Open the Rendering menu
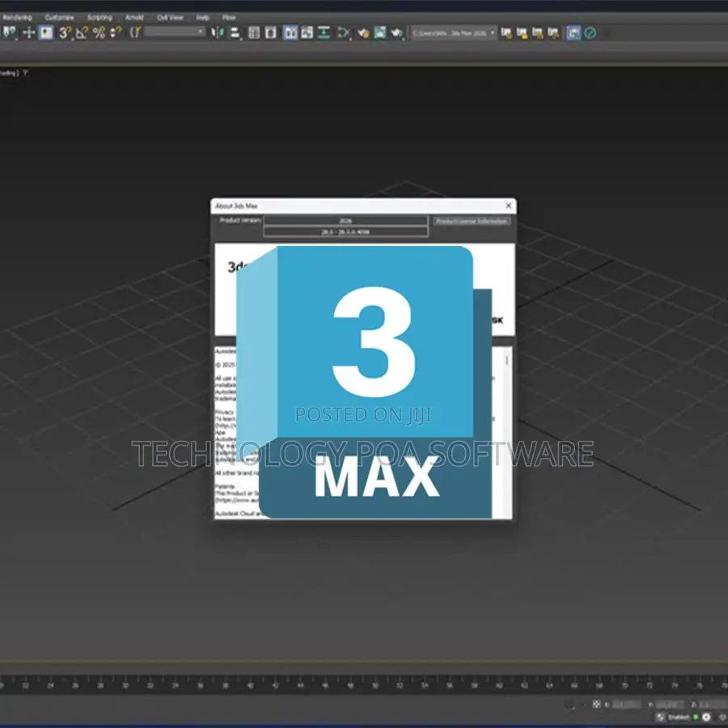 coord(17,18)
